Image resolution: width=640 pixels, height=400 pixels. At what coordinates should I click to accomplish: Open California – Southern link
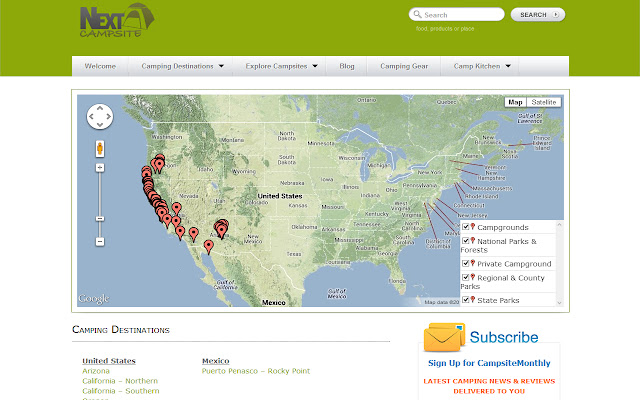[121, 391]
